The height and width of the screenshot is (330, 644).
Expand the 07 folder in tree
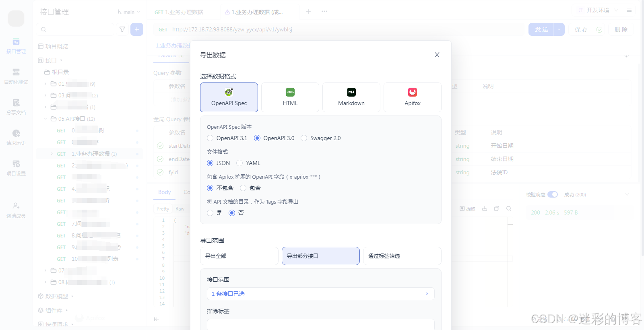point(45,270)
